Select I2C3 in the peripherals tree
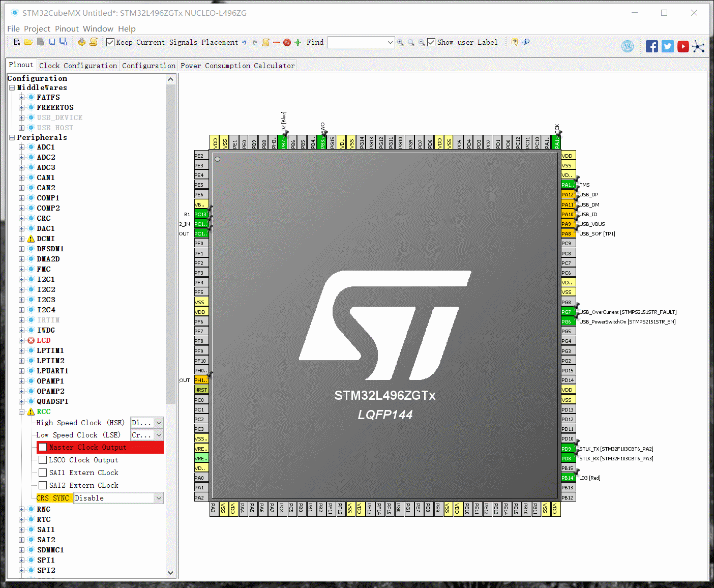714x588 pixels. point(46,300)
